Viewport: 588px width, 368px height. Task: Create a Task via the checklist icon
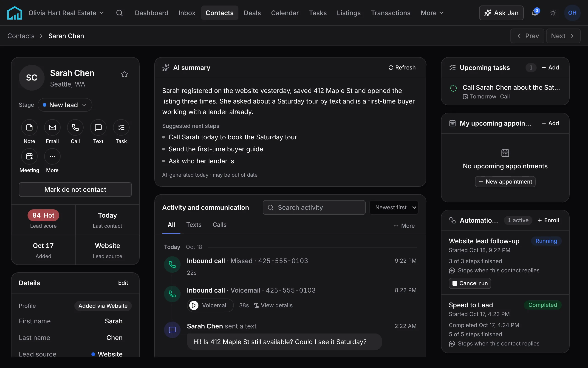(121, 127)
